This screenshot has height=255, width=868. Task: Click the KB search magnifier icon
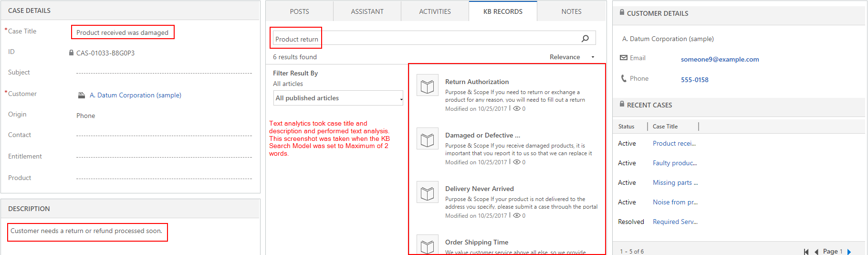click(585, 38)
